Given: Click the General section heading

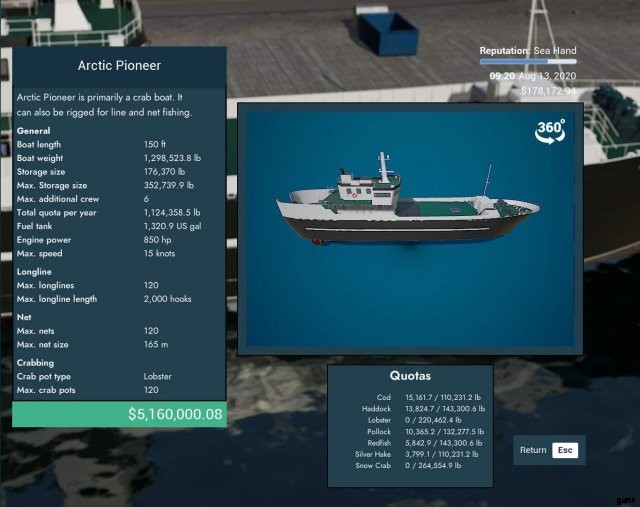Looking at the screenshot, I should click(34, 131).
